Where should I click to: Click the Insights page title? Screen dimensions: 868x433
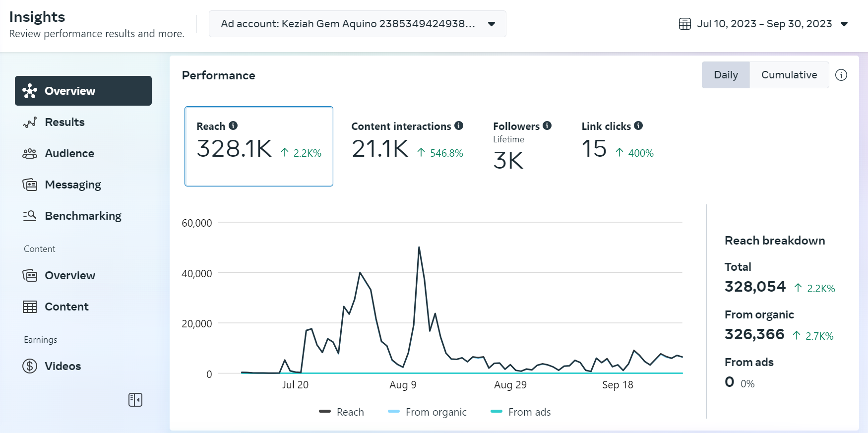(37, 17)
